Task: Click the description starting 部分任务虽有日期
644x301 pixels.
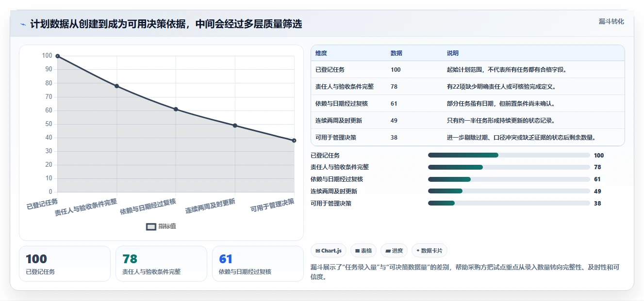Action: tap(501, 104)
